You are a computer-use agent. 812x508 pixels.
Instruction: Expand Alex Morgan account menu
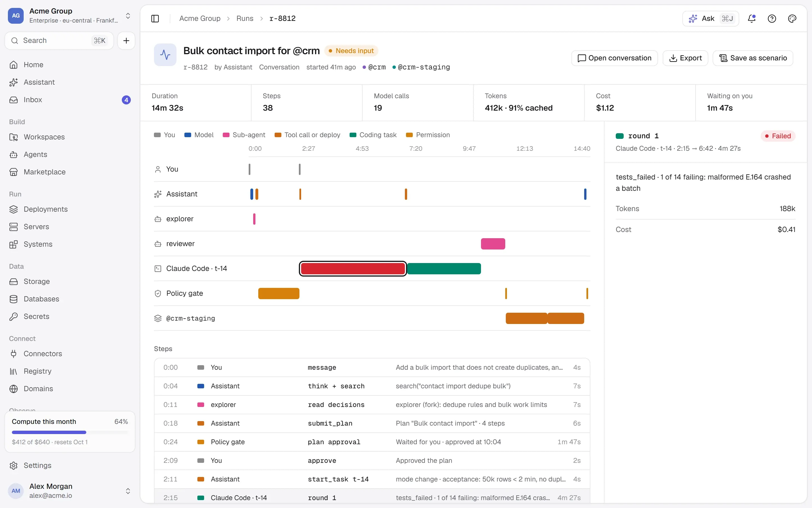click(x=70, y=491)
